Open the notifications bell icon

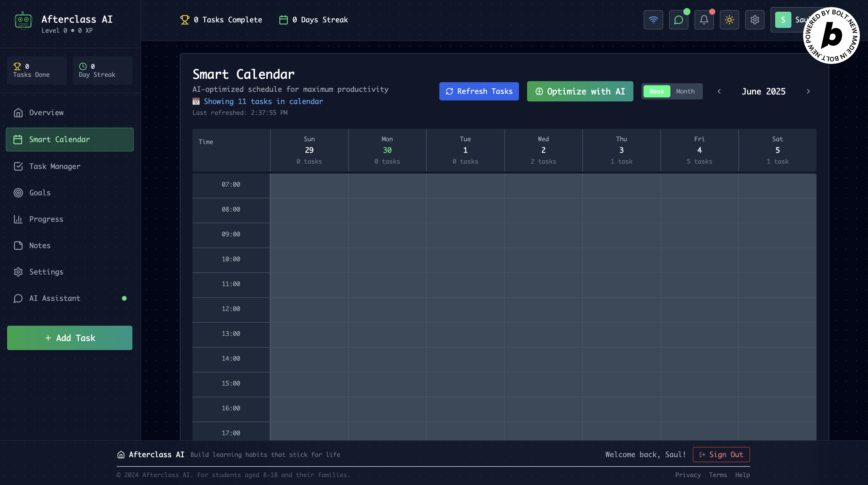coord(704,20)
